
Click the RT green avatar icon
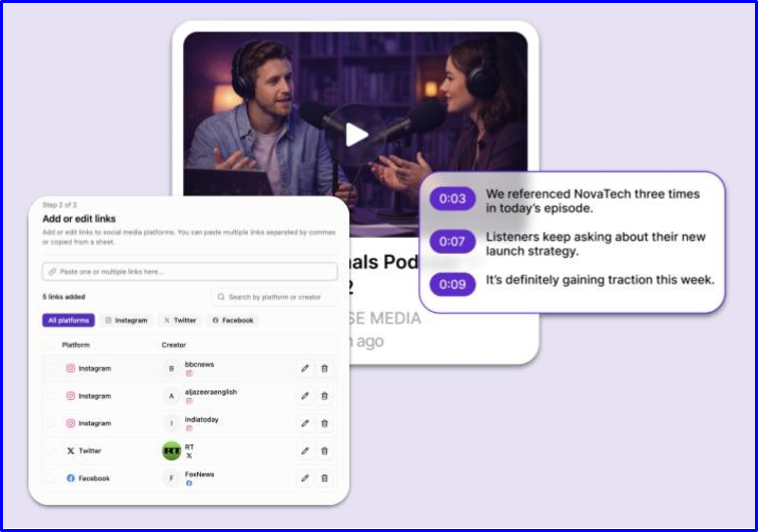(x=171, y=451)
